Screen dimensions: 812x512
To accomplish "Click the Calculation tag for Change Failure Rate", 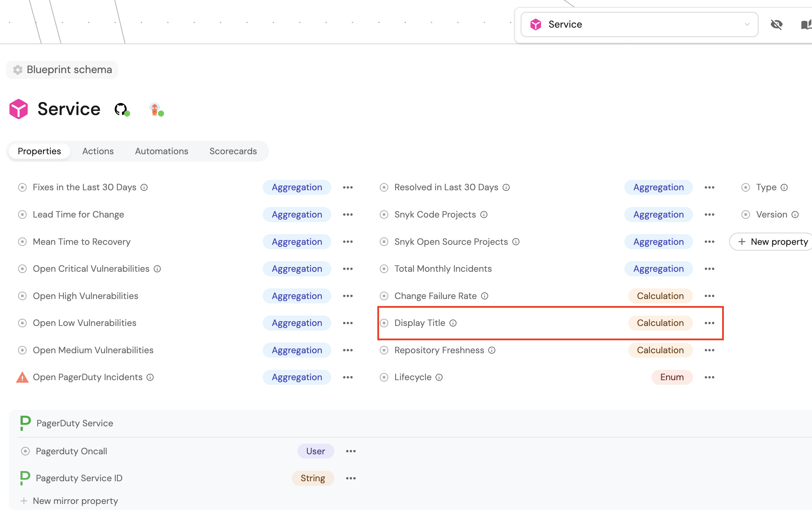I will [x=660, y=296].
